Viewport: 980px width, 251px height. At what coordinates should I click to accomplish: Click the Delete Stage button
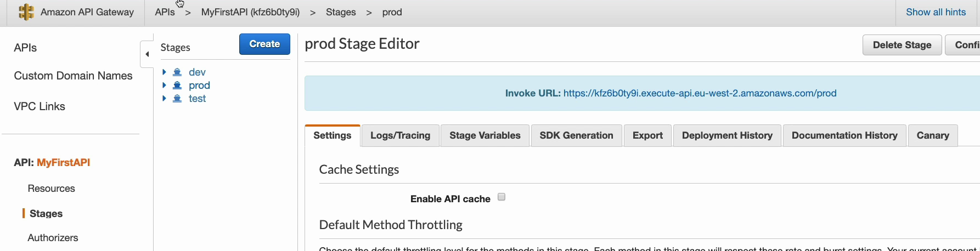point(902,45)
